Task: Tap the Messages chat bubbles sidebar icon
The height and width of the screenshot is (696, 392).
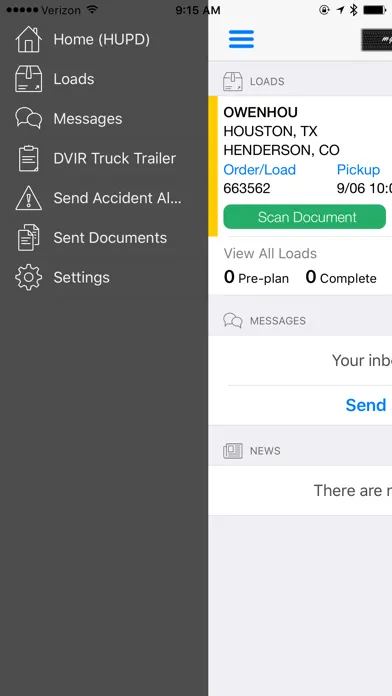Action: point(28,119)
